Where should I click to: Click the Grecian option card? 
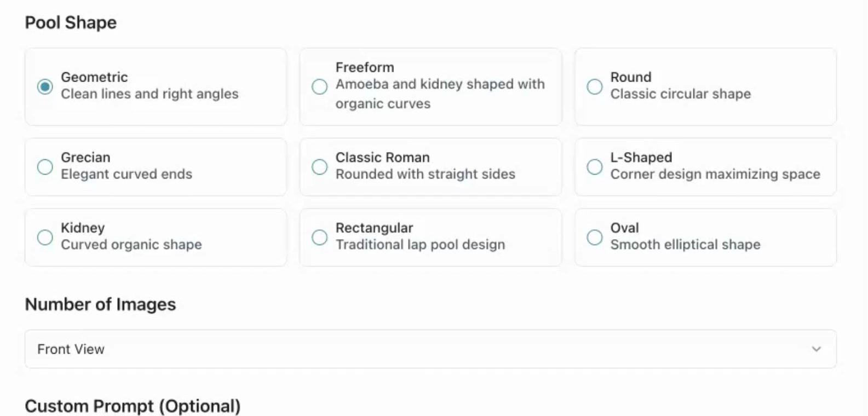[156, 166]
